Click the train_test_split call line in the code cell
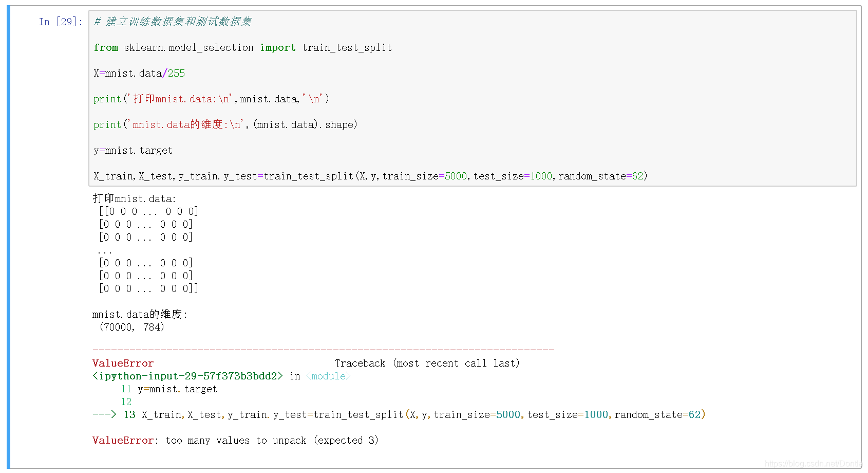The image size is (868, 473). tap(370, 176)
